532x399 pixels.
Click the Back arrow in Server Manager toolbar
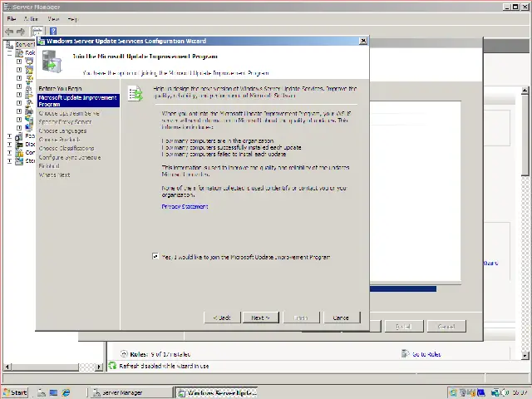(x=9, y=32)
